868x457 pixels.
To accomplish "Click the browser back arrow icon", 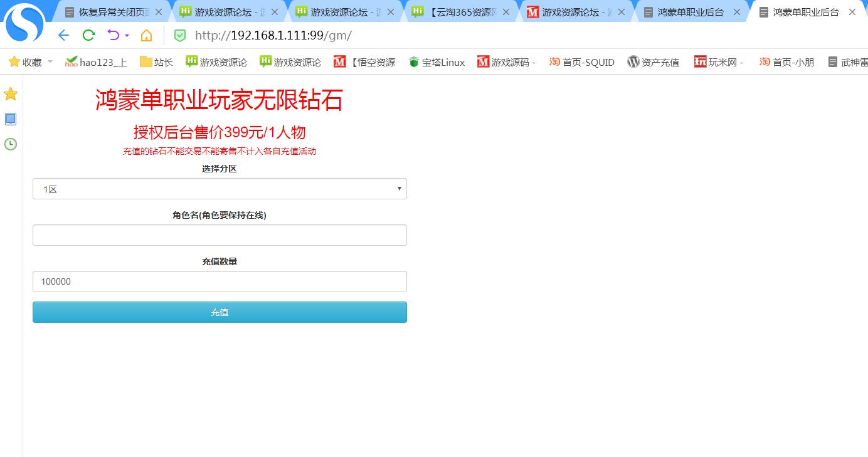I will point(63,35).
